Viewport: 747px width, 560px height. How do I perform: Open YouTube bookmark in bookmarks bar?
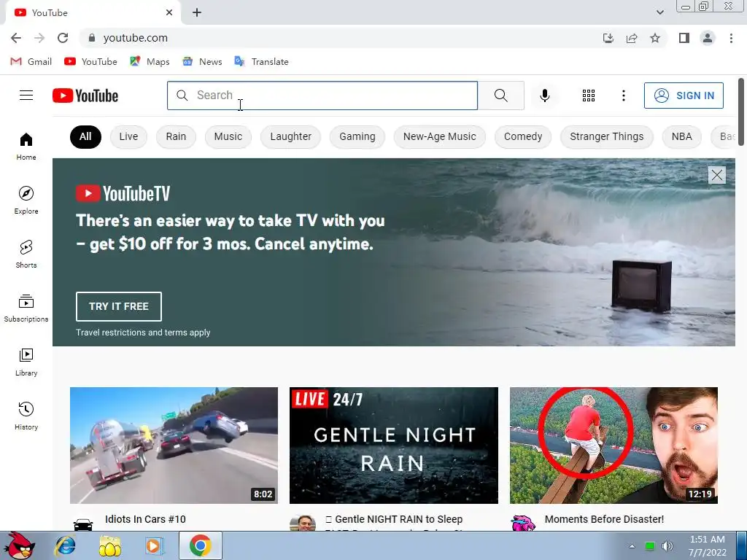tap(90, 61)
